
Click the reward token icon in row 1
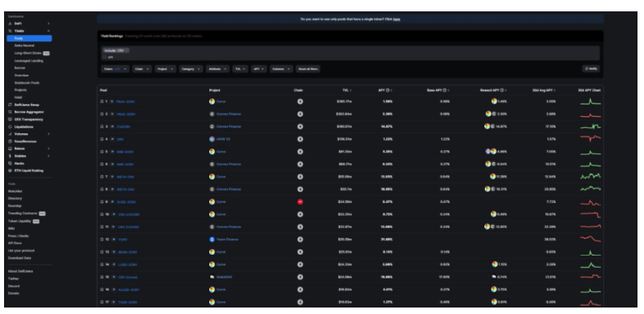click(494, 101)
